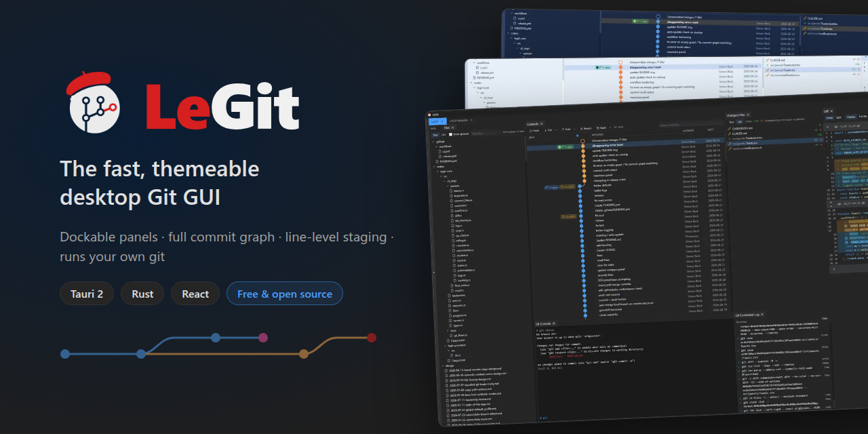Click the v1.0.0 tag label in the commit graph

(x=568, y=216)
